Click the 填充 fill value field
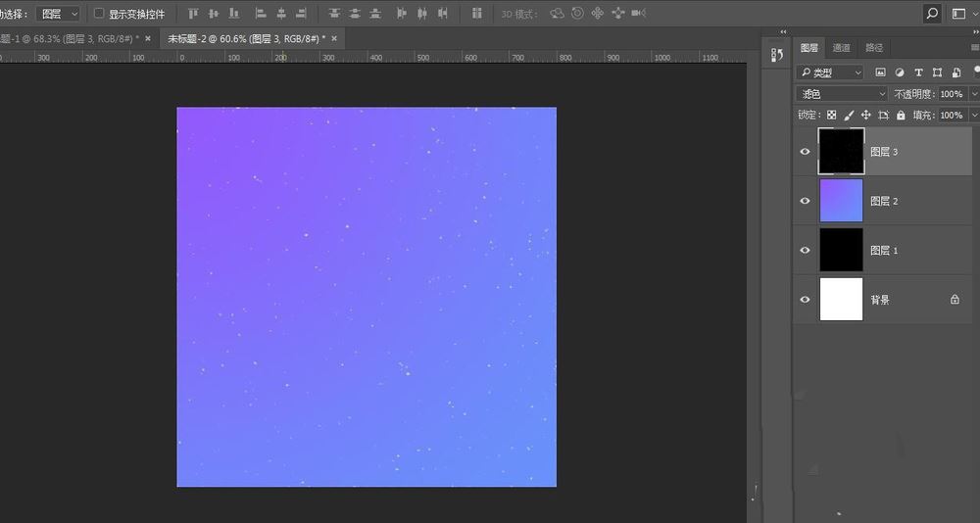This screenshot has width=980, height=523. 952,115
